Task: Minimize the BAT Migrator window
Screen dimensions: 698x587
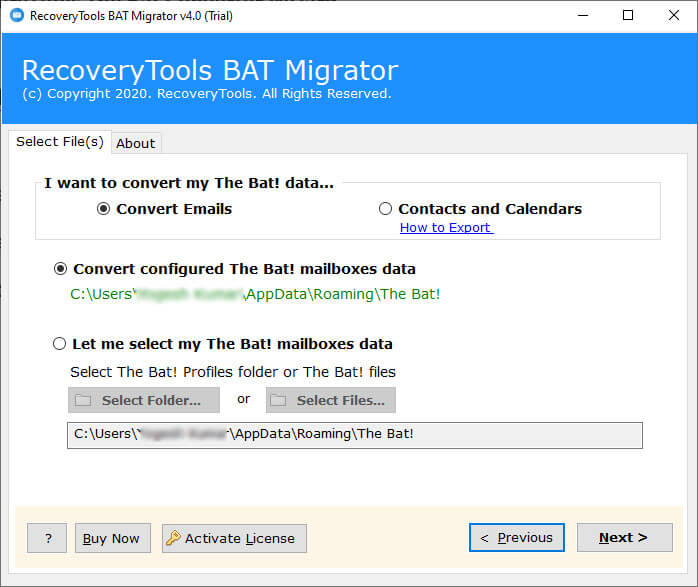Action: coord(583,16)
